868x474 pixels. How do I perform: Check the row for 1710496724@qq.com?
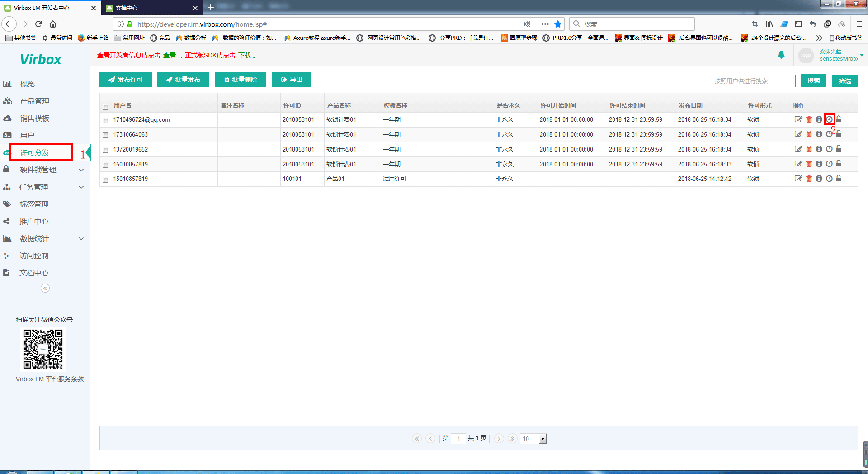click(105, 120)
